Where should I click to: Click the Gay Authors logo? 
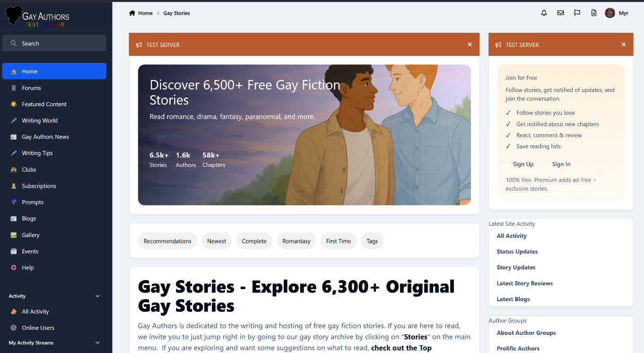[x=37, y=17]
